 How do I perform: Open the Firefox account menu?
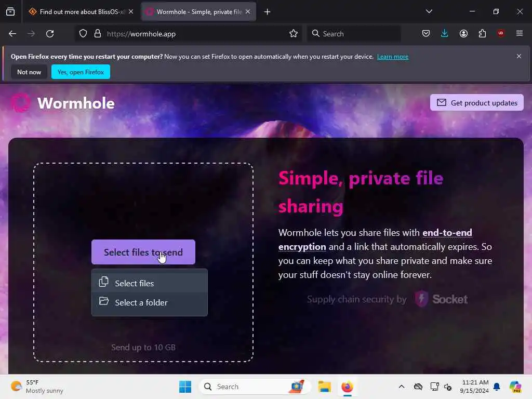point(463,33)
